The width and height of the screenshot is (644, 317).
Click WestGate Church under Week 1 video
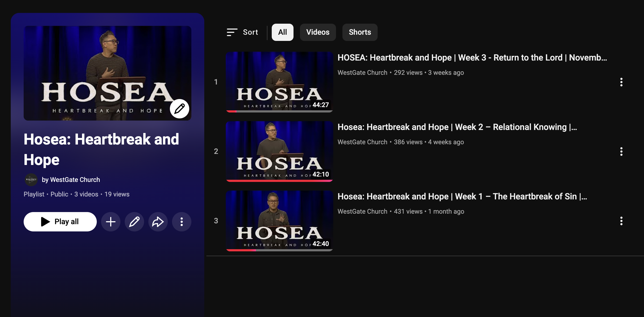click(x=362, y=212)
